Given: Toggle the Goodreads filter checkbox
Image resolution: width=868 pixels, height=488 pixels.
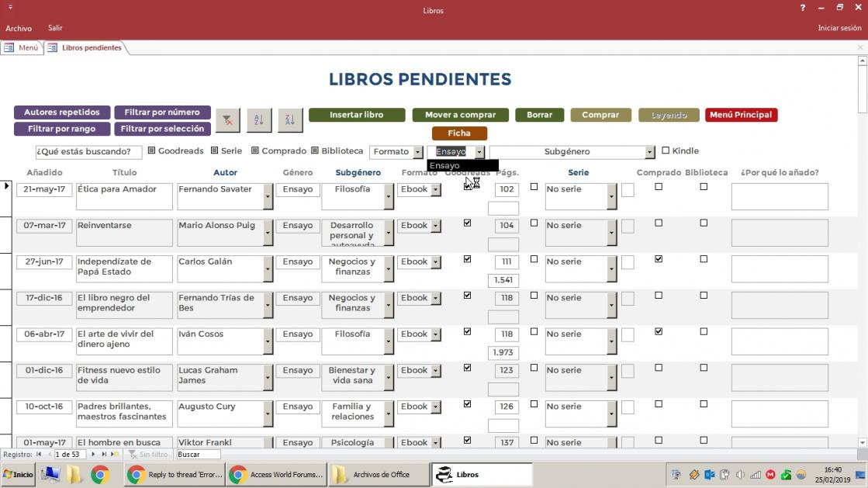Looking at the screenshot, I should (151, 151).
